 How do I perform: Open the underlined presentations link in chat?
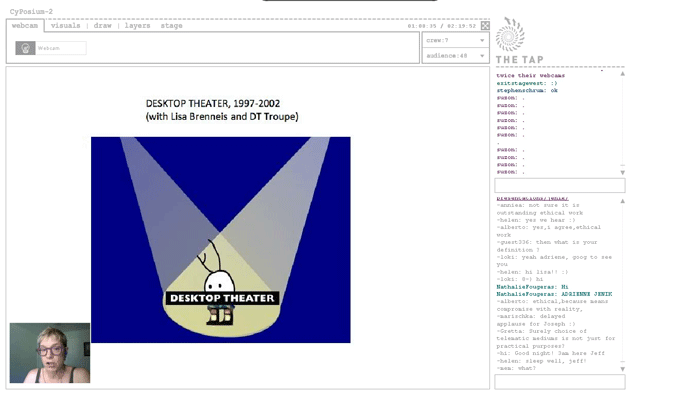pyautogui.click(x=533, y=198)
